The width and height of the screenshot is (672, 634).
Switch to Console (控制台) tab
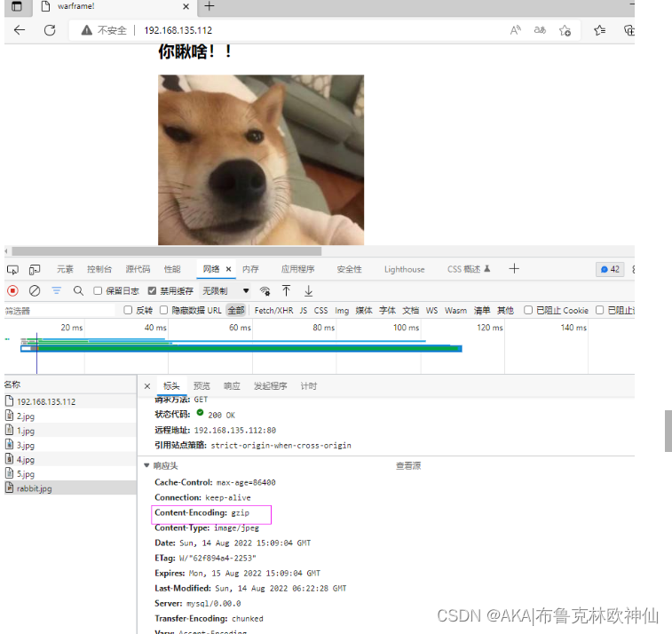pyautogui.click(x=99, y=269)
